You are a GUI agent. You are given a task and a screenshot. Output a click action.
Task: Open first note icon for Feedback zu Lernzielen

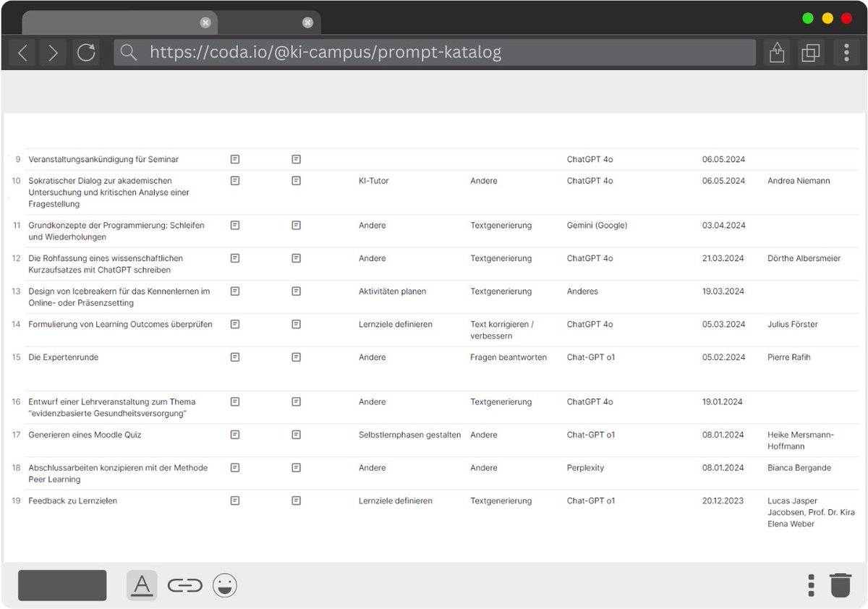coord(235,501)
